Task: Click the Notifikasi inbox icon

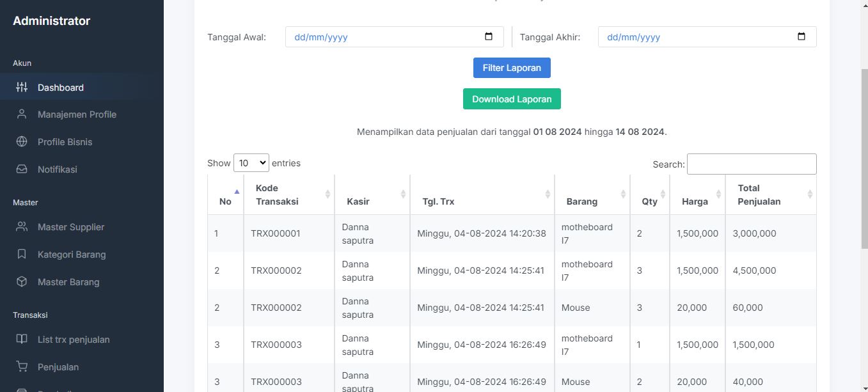Action: coord(22,169)
